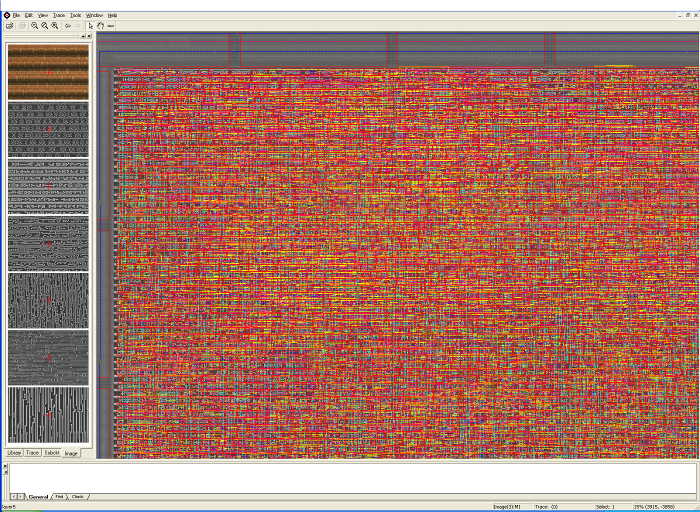Click the print toolbar icon
The image size is (700, 512).
click(x=21, y=26)
